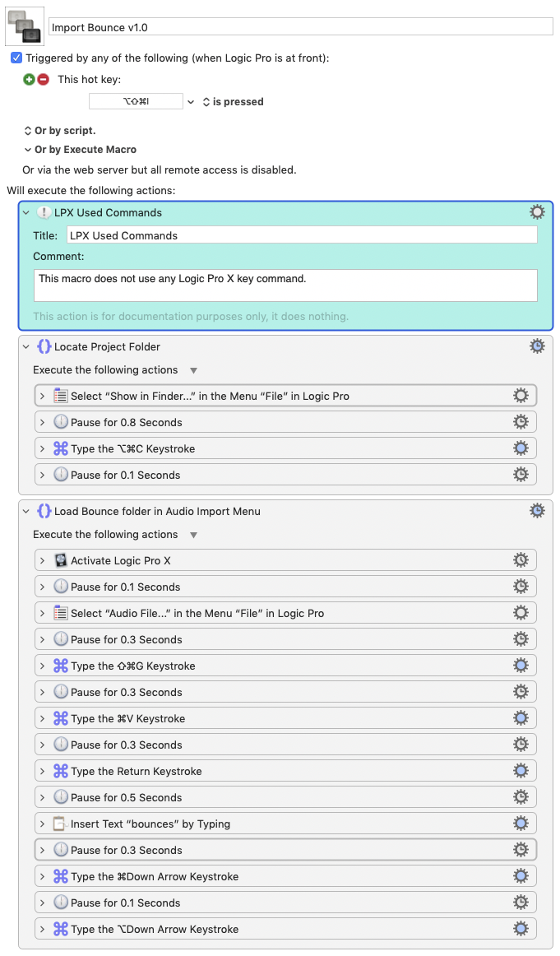Click the Title field "LPX Used Commands"
Screen dimensions: 560x956
coord(302,235)
